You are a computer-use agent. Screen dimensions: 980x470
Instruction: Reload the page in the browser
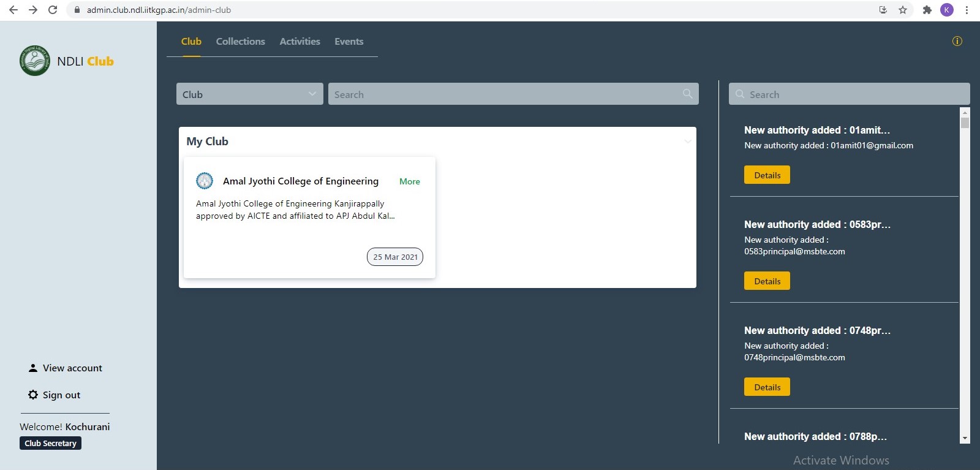click(x=53, y=10)
